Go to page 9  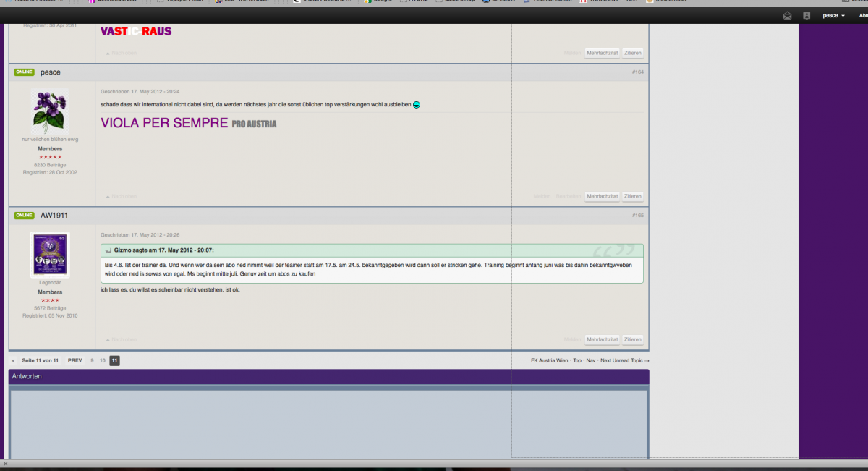pos(92,360)
